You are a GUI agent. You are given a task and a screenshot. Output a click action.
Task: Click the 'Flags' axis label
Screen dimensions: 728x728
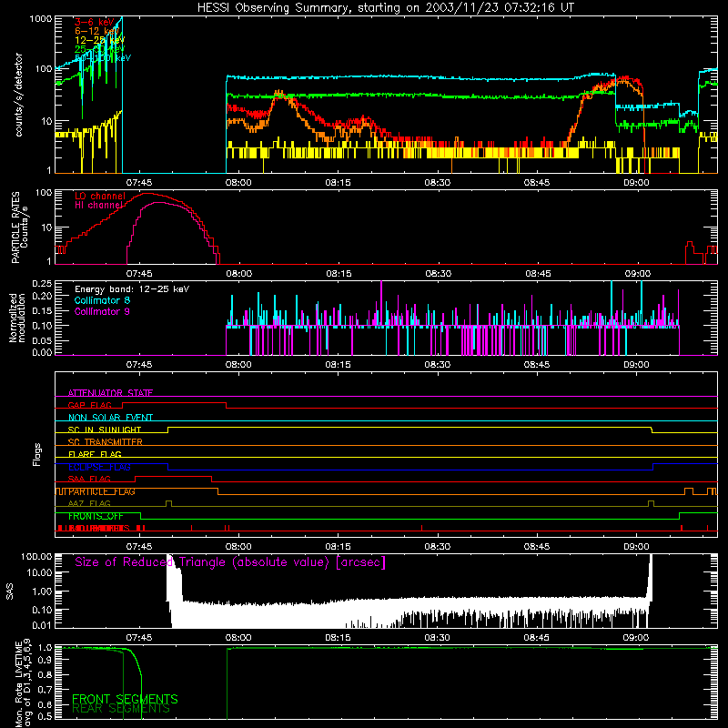pos(36,454)
